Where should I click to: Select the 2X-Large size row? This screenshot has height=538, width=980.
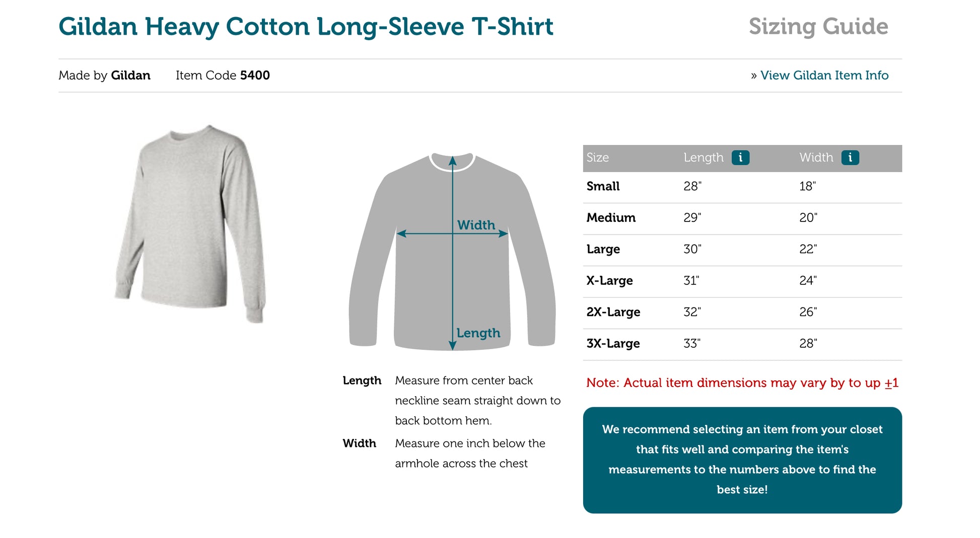click(742, 313)
